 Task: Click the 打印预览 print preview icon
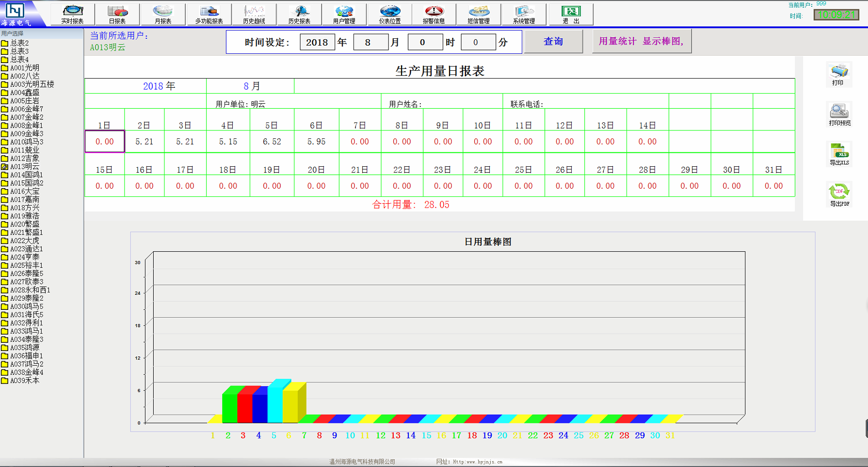tap(839, 115)
